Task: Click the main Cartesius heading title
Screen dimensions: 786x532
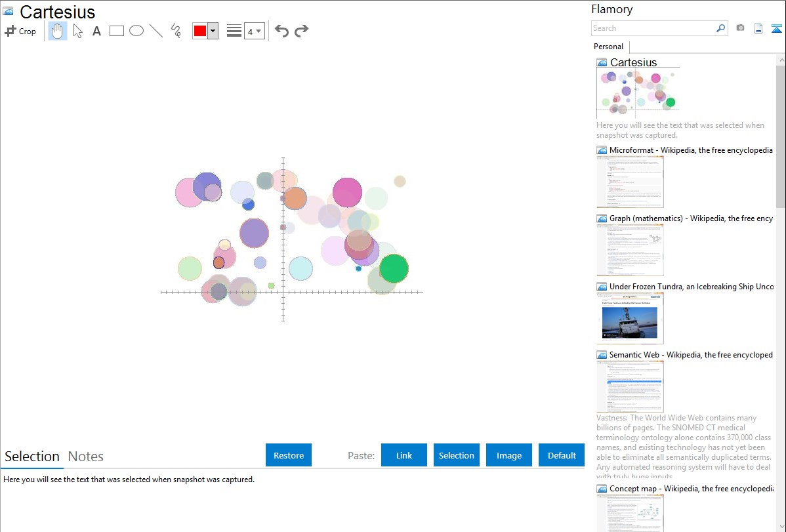Action: 58,12
